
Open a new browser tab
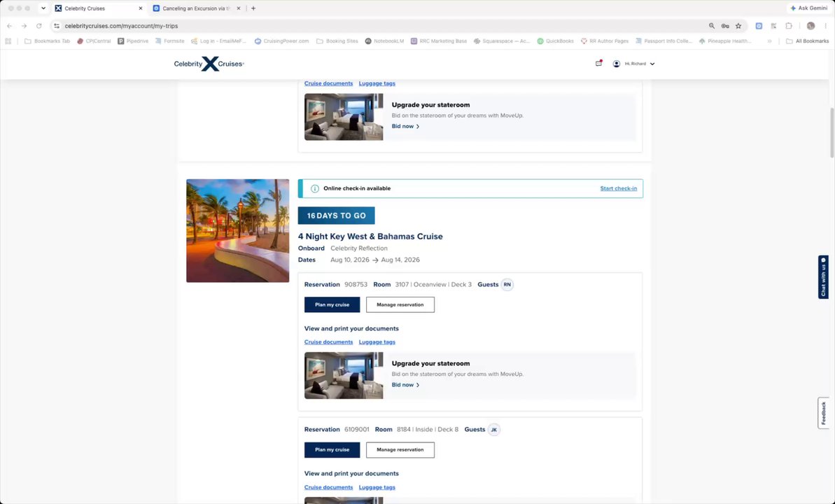tap(253, 8)
